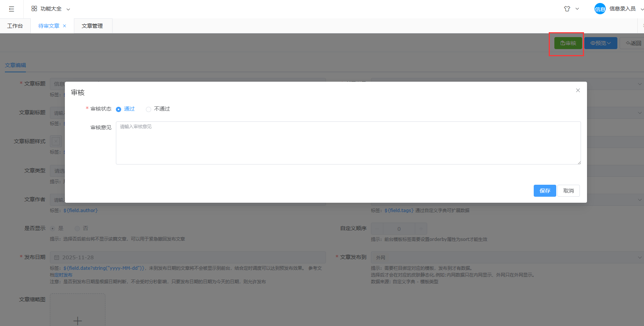Viewport: 644px width, 326px height.
Task: Close the 待审文章 tab with its x icon
Action: click(x=65, y=26)
